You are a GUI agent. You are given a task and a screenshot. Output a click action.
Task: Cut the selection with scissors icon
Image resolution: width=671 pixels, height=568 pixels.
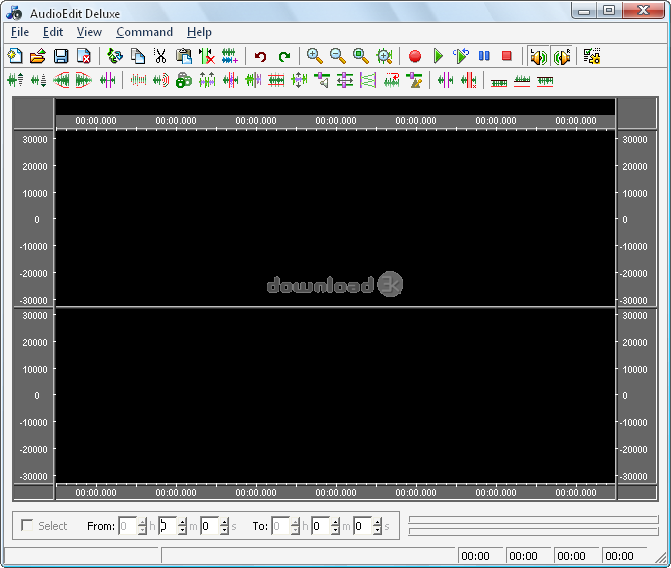pyautogui.click(x=160, y=56)
